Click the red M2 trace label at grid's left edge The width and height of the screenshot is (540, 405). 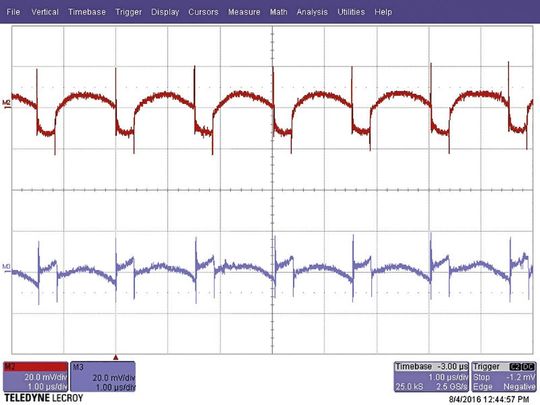[7, 104]
